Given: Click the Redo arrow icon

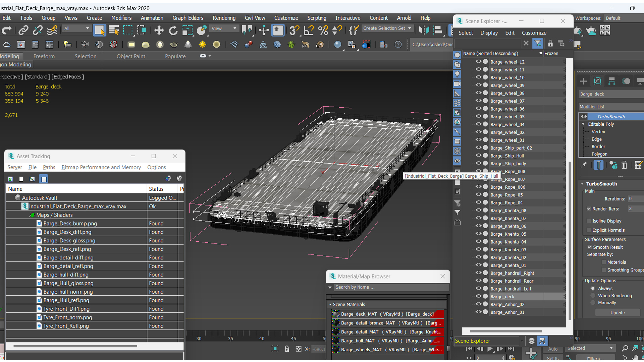Looking at the screenshot, I should tap(6, 31).
